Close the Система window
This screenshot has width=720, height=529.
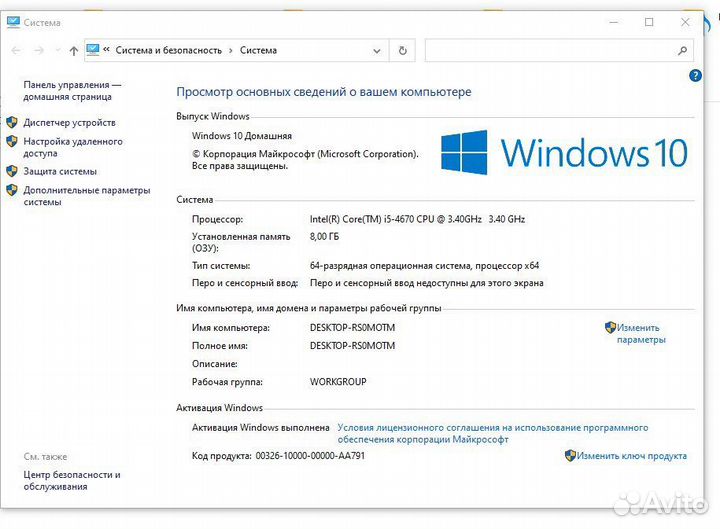tap(685, 22)
